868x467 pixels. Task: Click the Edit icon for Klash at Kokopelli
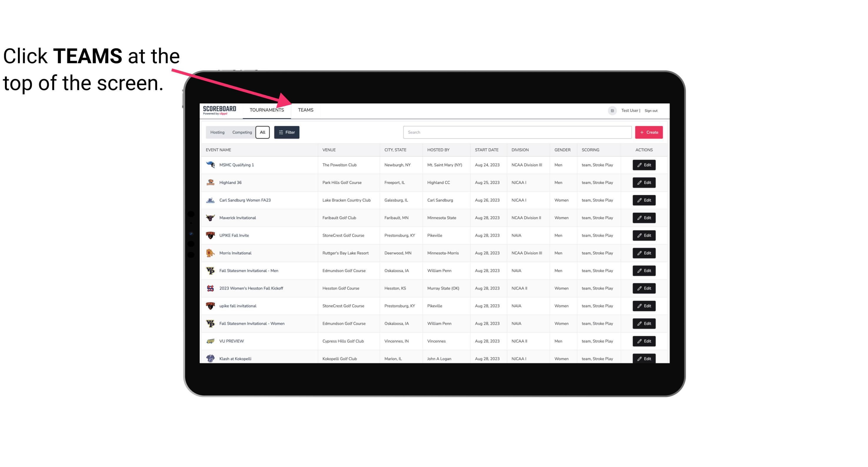(x=643, y=358)
